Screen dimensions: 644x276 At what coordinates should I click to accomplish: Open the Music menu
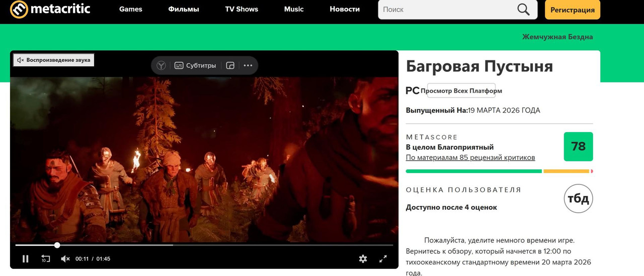[x=294, y=9]
